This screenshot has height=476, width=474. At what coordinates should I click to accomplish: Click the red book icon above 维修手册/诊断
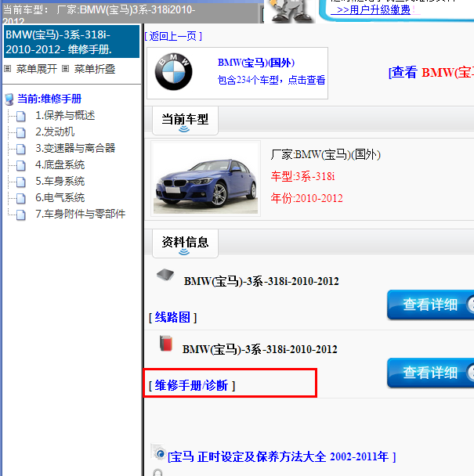166,344
